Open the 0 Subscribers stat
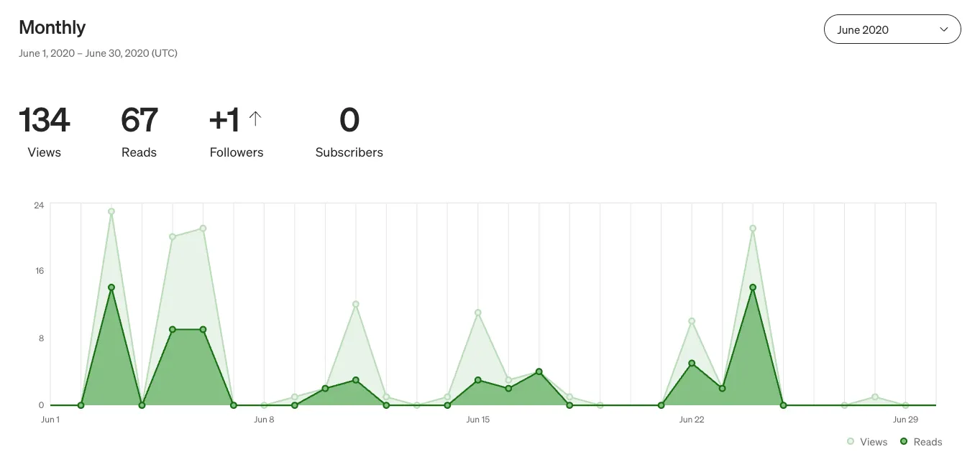This screenshot has width=980, height=462. 349,132
